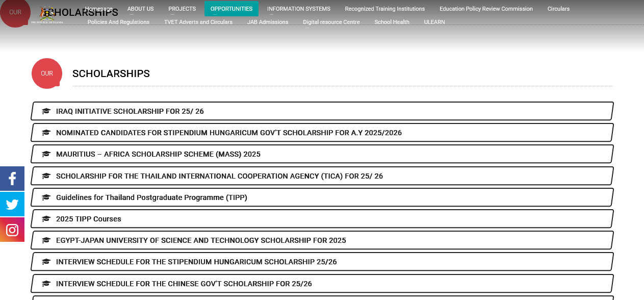Open Recognized Training Institutions in the navigation

point(385,9)
